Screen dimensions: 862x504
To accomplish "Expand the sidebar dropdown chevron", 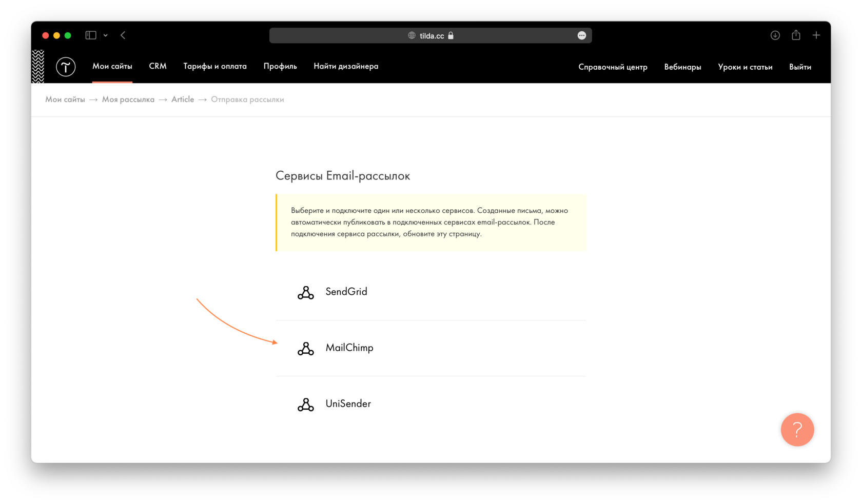I will [x=105, y=35].
